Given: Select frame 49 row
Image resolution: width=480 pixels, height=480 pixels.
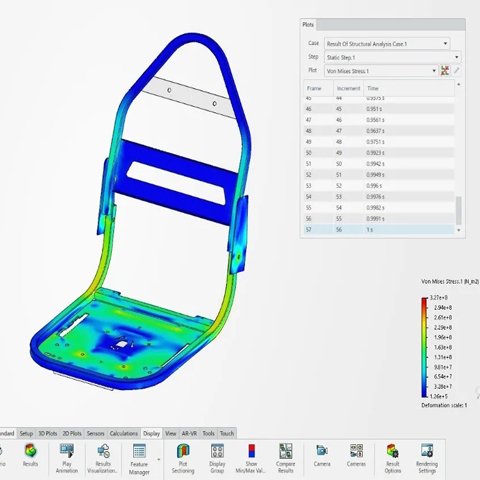Looking at the screenshot, I should [379, 142].
